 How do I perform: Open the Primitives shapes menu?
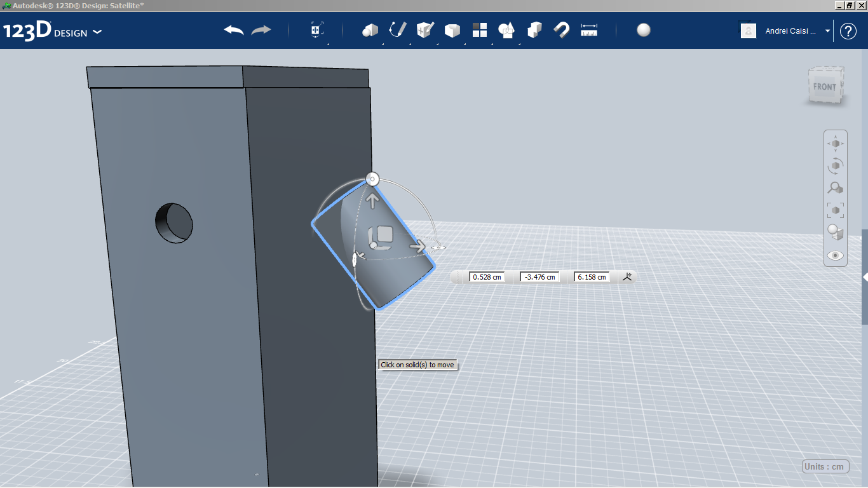pyautogui.click(x=370, y=30)
